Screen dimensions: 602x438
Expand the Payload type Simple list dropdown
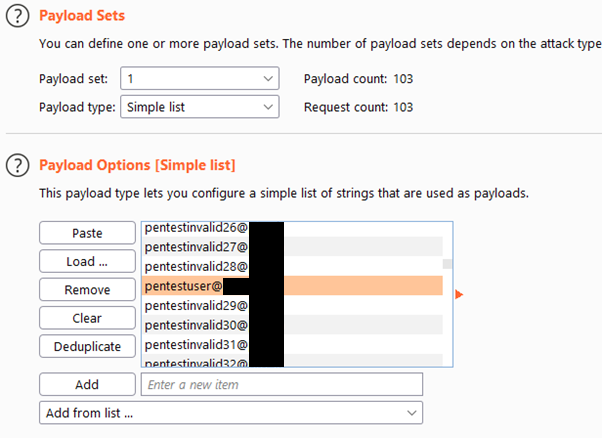(x=200, y=107)
